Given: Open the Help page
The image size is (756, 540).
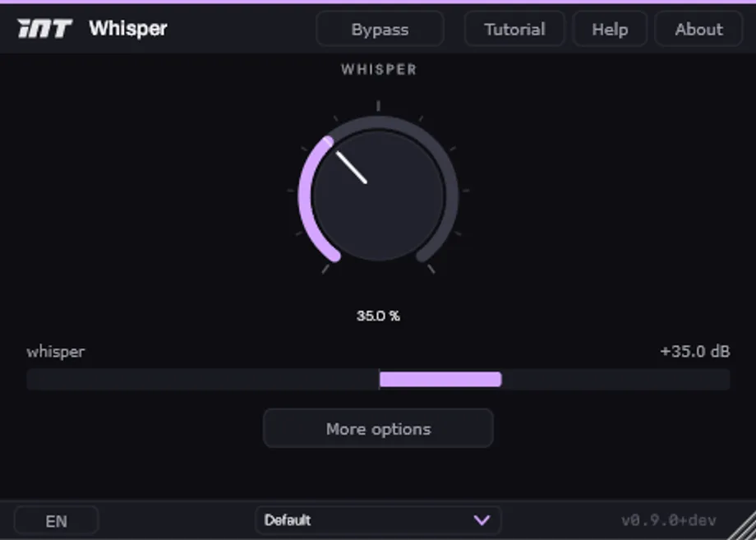Looking at the screenshot, I should pos(610,30).
